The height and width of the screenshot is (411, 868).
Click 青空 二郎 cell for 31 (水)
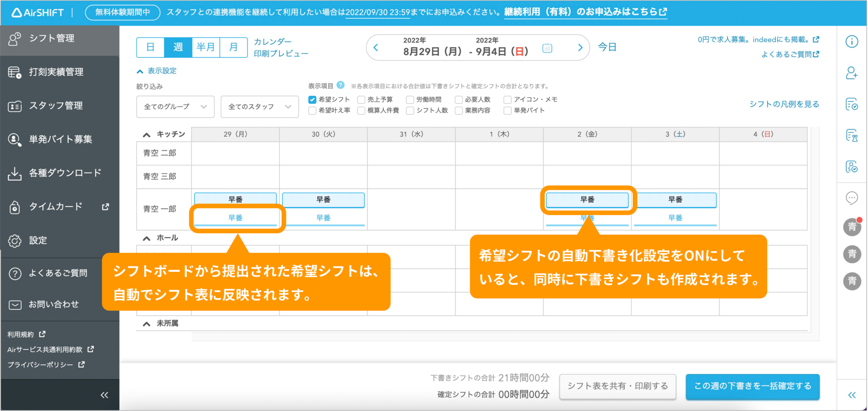point(411,154)
